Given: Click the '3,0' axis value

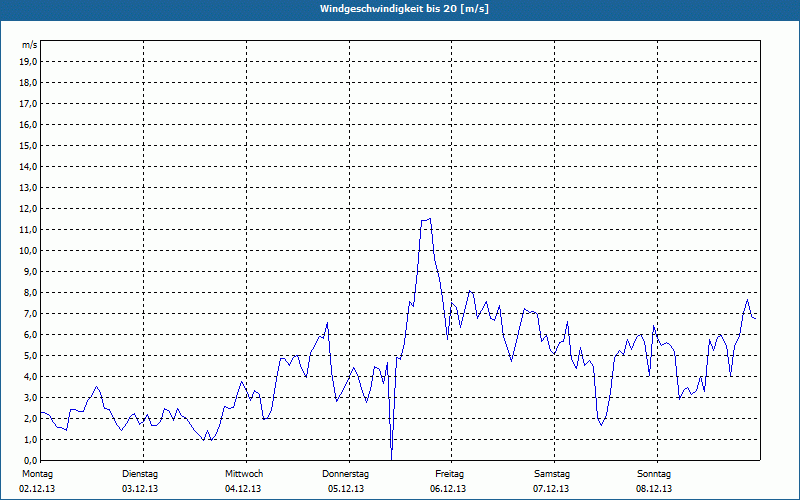Looking at the screenshot, I should [31, 397].
